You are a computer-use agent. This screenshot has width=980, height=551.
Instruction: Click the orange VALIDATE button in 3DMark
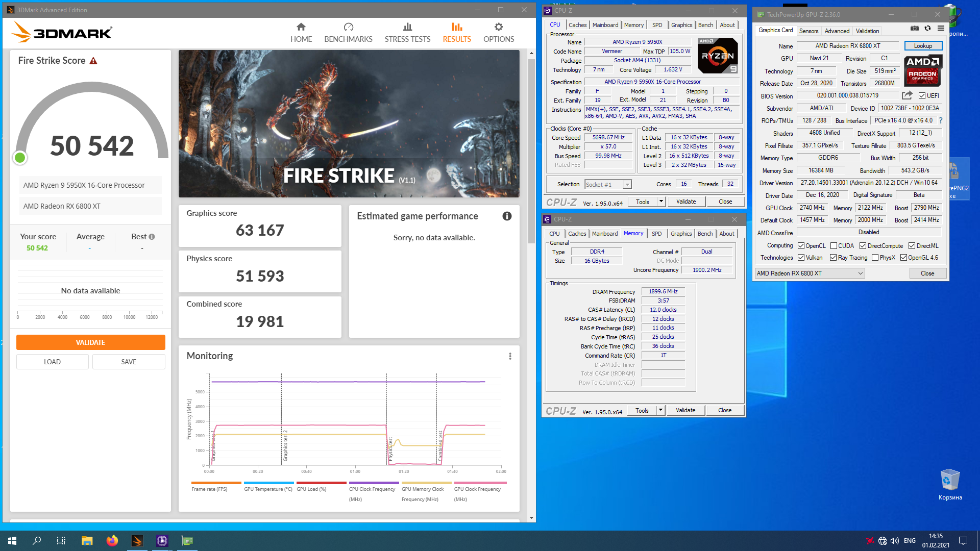[90, 342]
